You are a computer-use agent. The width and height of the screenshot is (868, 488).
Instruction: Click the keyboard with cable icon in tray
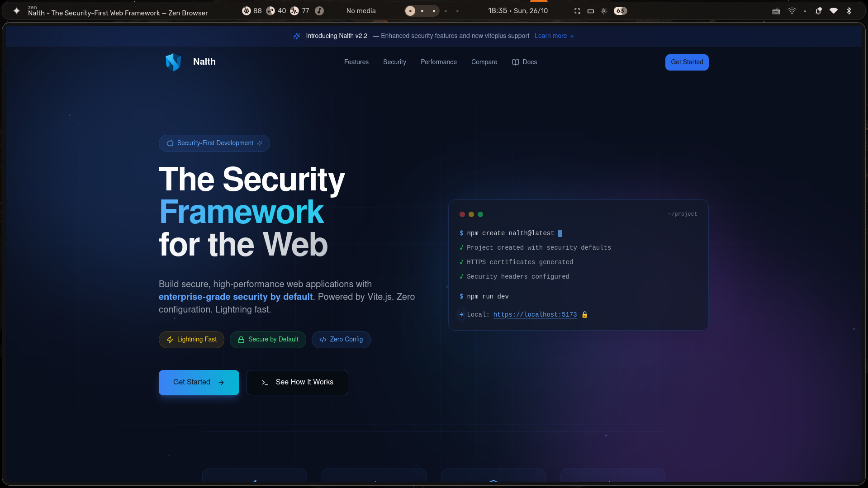[x=776, y=11]
